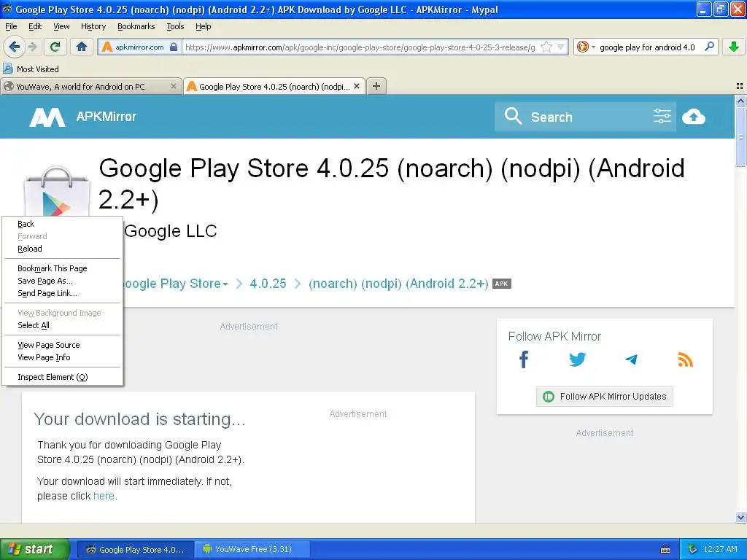Viewport: 747px width, 560px height.
Task: Click the browser Forward arrow button
Action: point(32,47)
